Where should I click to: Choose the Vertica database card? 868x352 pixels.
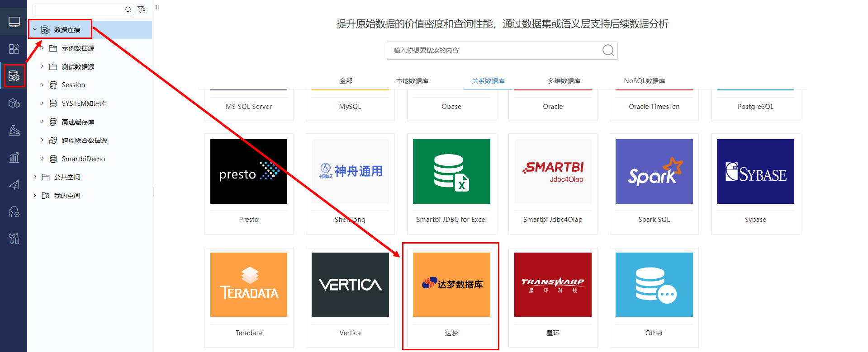pyautogui.click(x=350, y=297)
